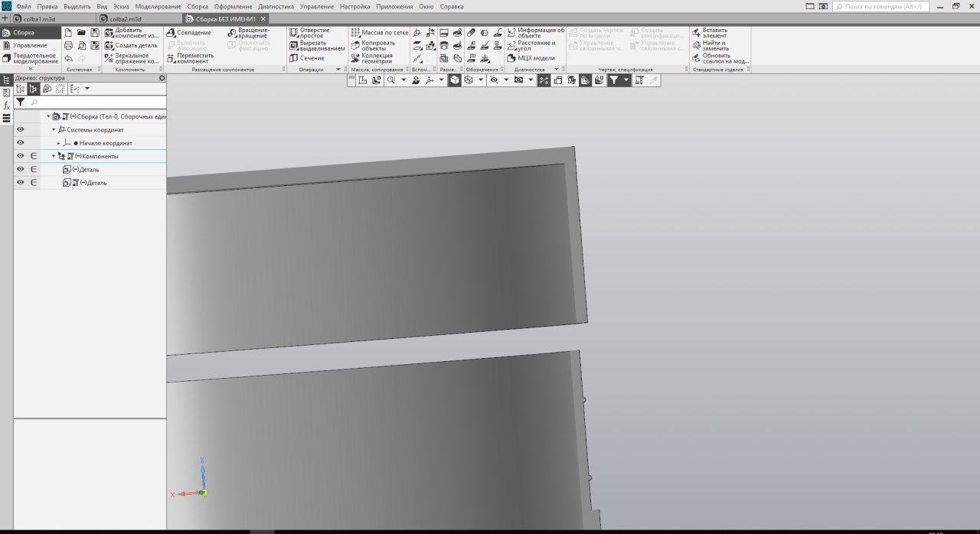
Task: Collapse the Компоненты tree node
Action: tap(54, 156)
